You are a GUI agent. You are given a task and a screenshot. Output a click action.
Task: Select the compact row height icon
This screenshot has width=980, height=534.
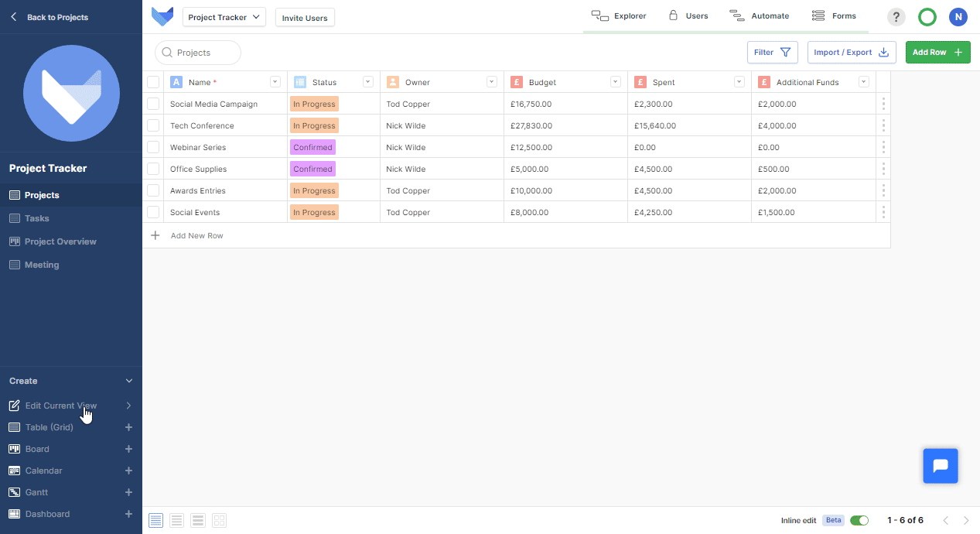point(156,521)
